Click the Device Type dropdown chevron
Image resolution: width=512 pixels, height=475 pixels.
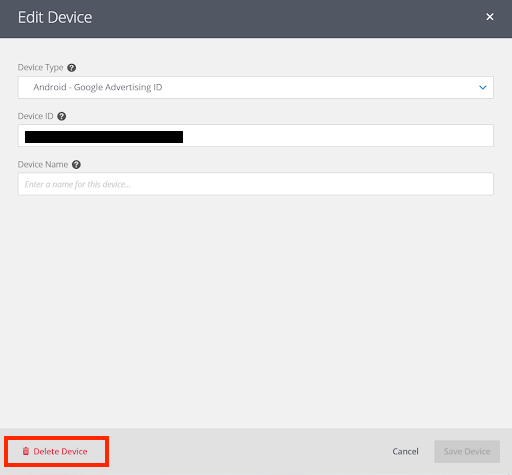pos(483,87)
